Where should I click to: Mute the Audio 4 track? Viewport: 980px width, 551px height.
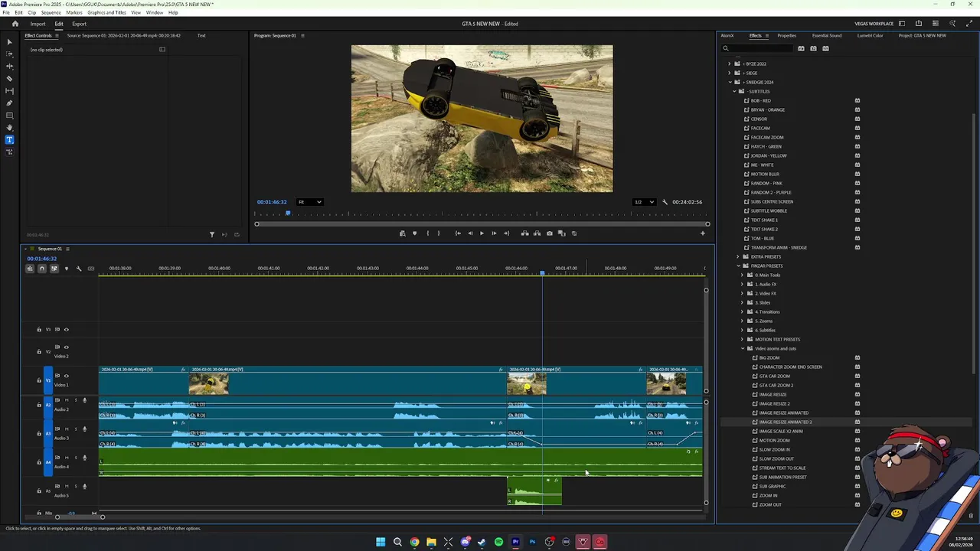click(x=67, y=458)
